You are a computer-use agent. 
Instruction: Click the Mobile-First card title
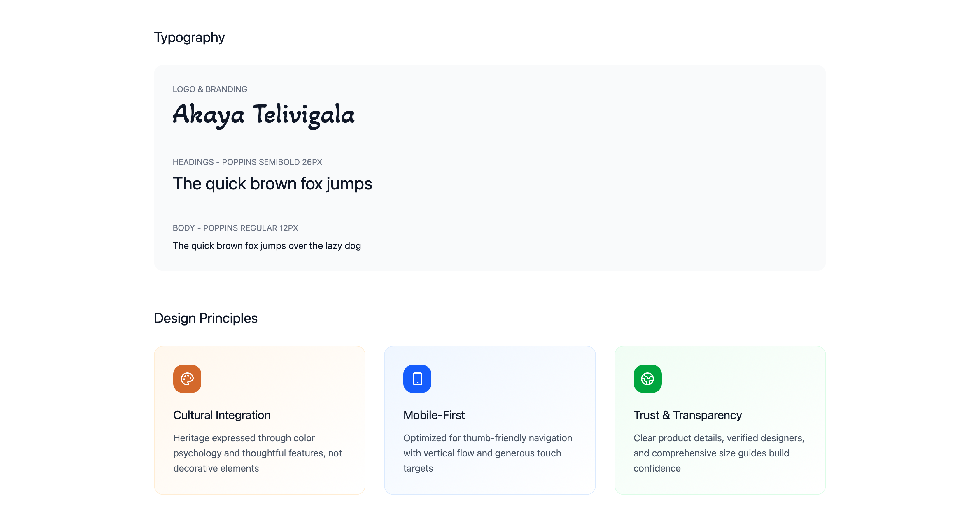(x=434, y=415)
